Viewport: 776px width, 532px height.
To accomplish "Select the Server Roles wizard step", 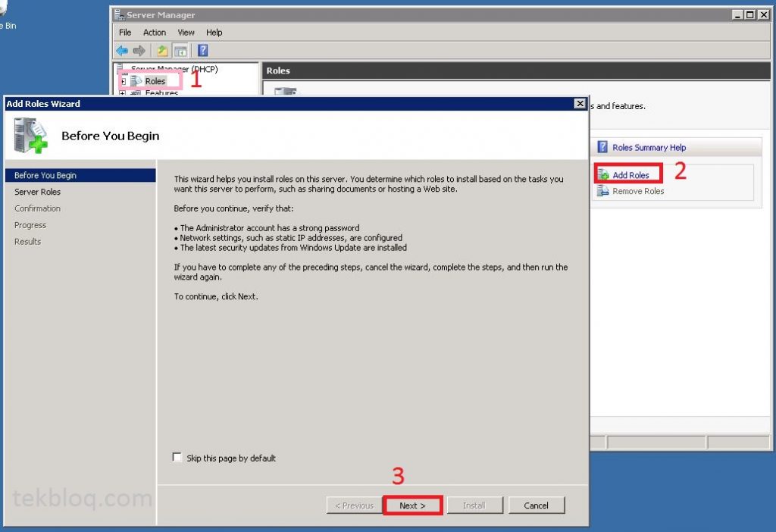I will [x=37, y=192].
